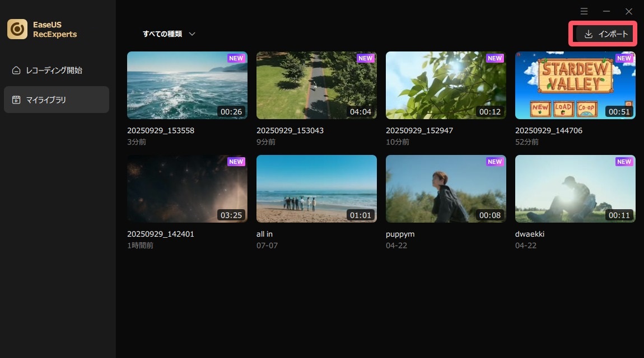Open the Stardew Valley recording thumbnail
The height and width of the screenshot is (358, 644).
coord(575,85)
